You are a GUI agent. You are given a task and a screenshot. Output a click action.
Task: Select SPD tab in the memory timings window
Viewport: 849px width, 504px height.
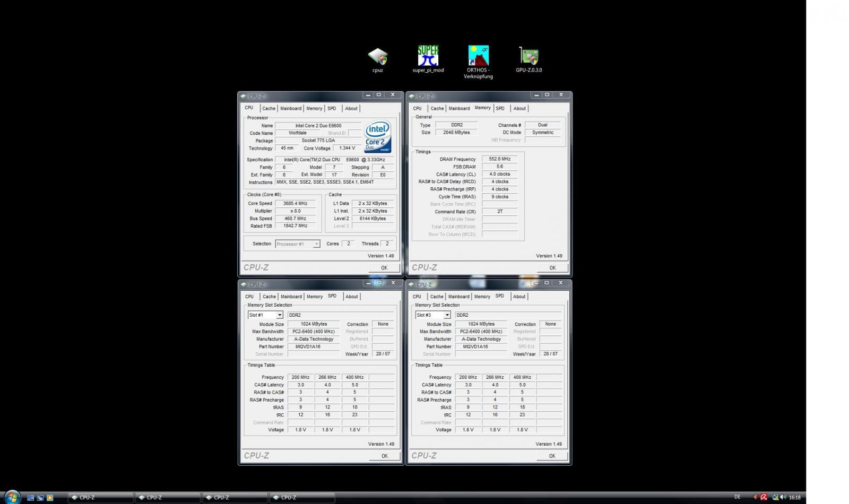click(x=500, y=108)
